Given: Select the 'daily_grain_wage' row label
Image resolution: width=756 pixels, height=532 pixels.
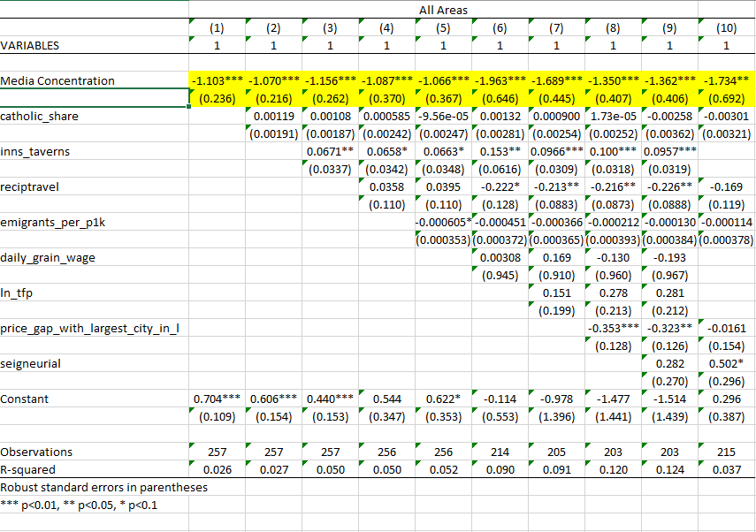Looking at the screenshot, I should [95, 257].
